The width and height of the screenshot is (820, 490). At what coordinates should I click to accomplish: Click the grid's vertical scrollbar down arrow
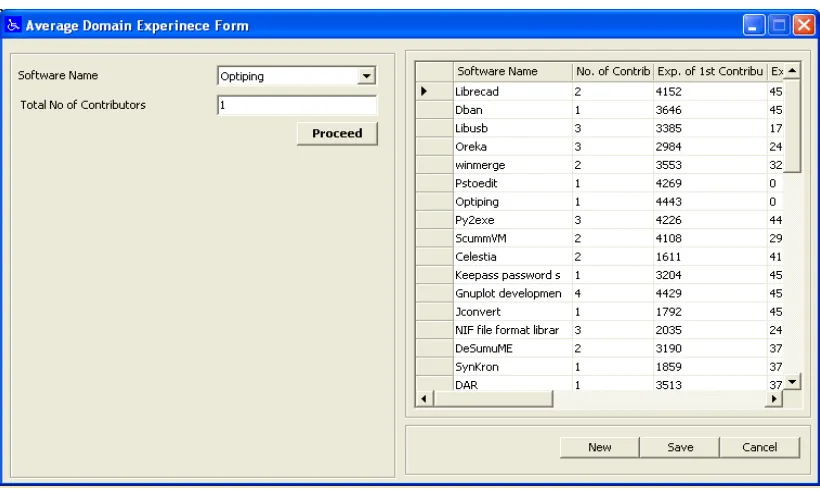pyautogui.click(x=792, y=382)
